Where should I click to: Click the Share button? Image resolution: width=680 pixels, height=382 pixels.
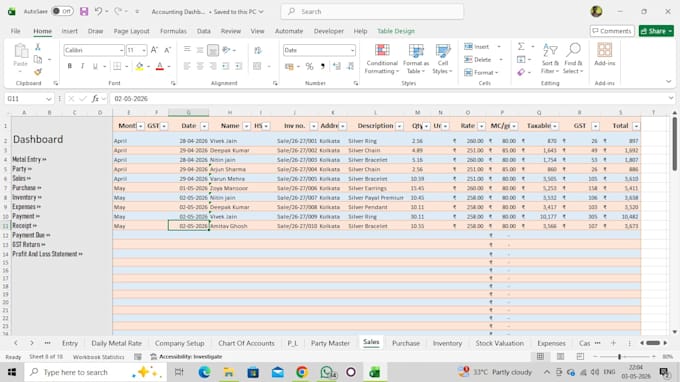(656, 31)
